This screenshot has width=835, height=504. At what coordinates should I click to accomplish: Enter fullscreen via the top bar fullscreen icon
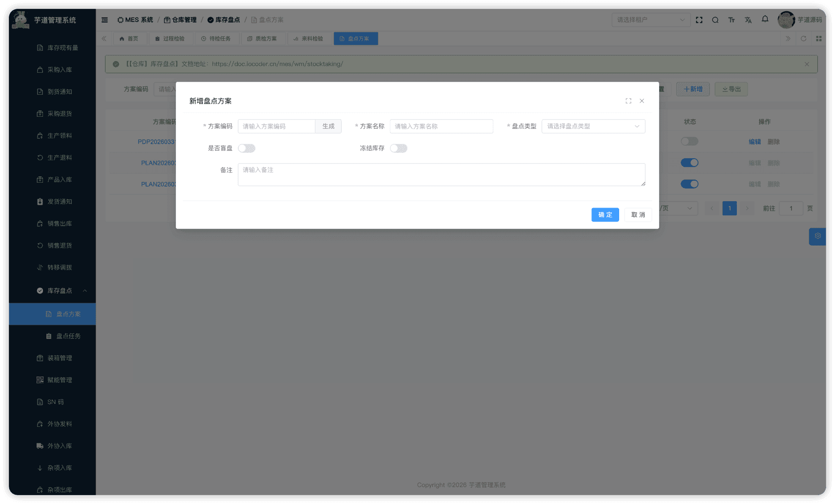pyautogui.click(x=699, y=20)
